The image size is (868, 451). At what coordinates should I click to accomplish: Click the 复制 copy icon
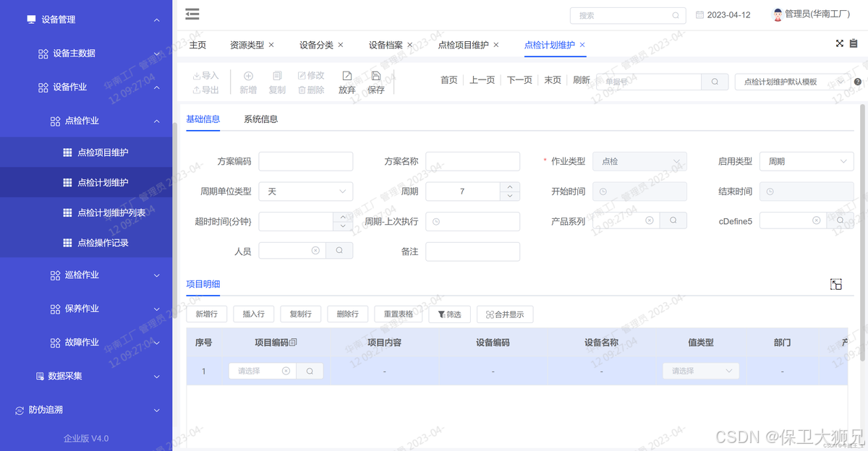pos(277,75)
